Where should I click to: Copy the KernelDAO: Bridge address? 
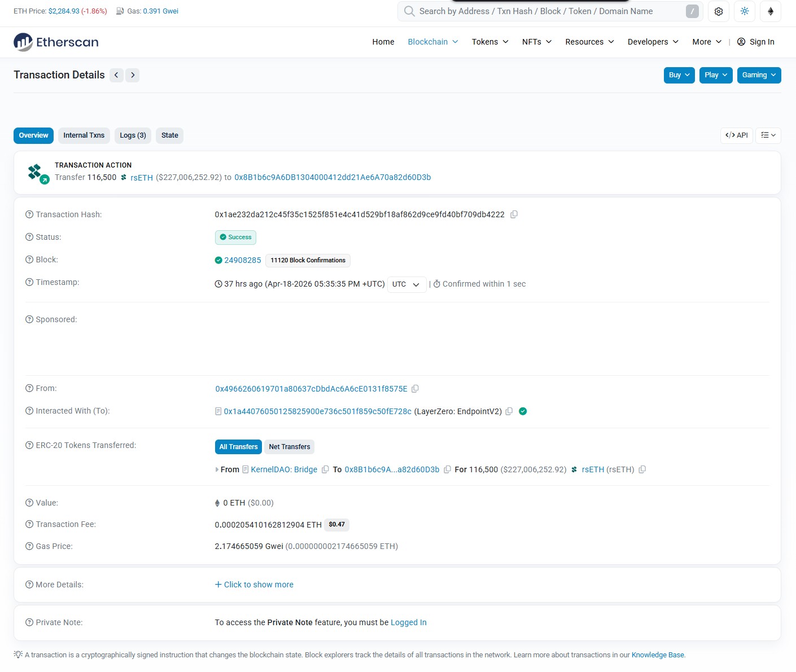[325, 469]
